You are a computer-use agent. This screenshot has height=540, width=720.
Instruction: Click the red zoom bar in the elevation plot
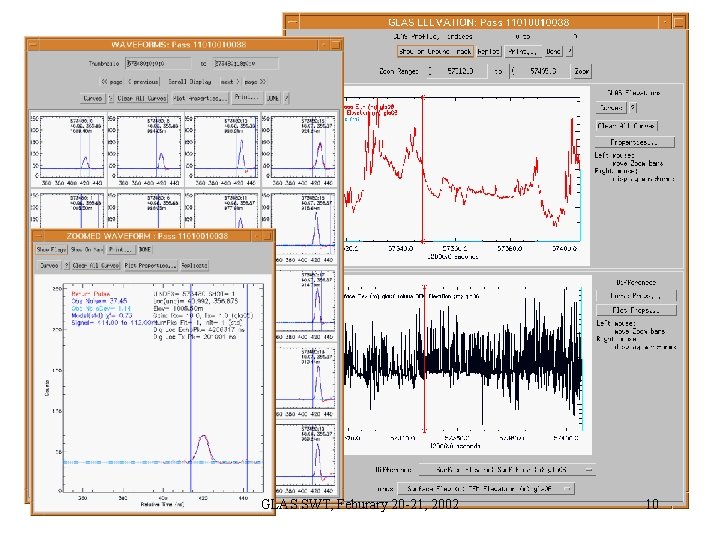pyautogui.click(x=423, y=169)
